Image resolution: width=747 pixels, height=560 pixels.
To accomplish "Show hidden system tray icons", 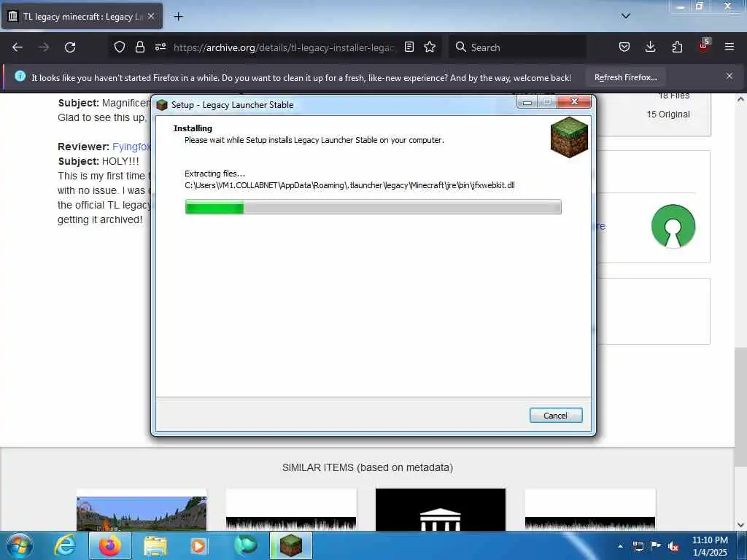I will tap(620, 546).
